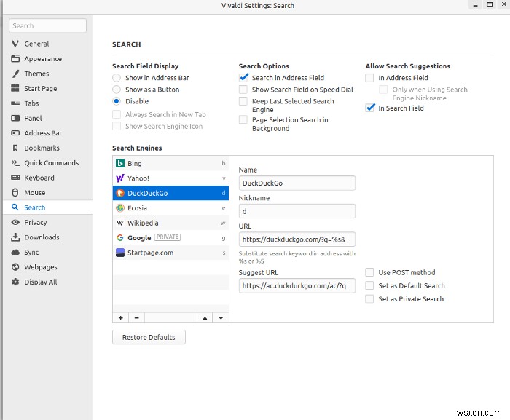Move selected search engine up
Image resolution: width=510 pixels, height=420 pixels.
pos(205,317)
